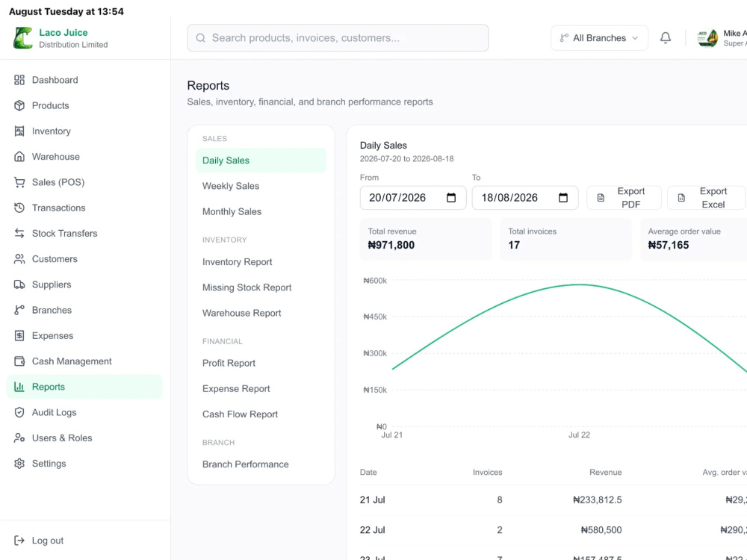Click the Suppliers truck icon
747x560 pixels.
click(19, 284)
